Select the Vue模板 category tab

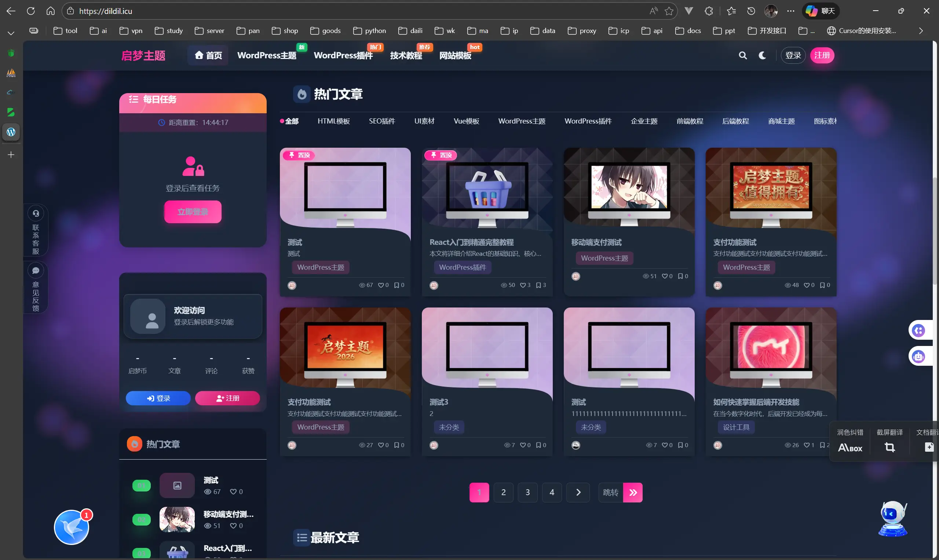coord(466,121)
